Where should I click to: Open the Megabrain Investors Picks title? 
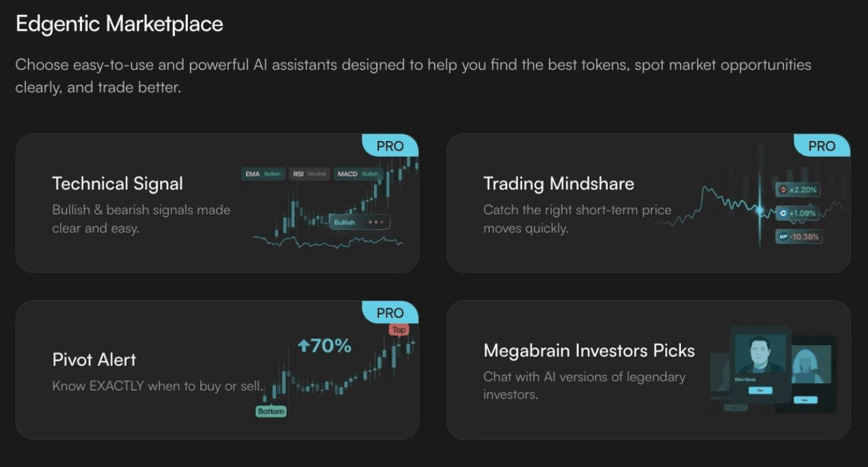(589, 350)
